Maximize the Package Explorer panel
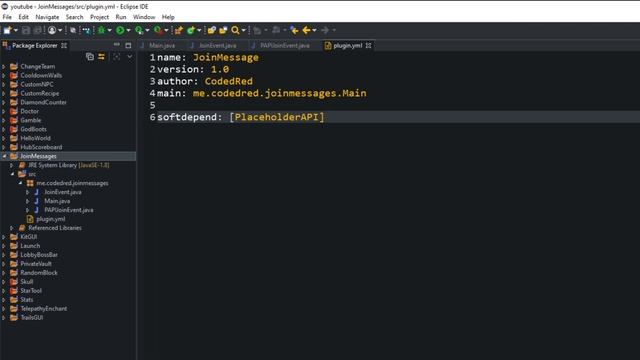Image resolution: width=640 pixels, height=360 pixels. click(128, 45)
